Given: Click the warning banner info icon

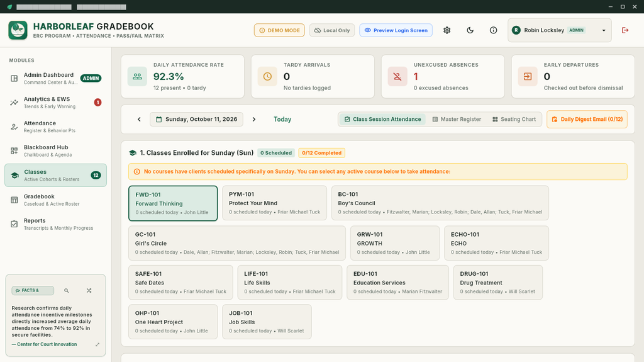Looking at the screenshot, I should (136, 171).
